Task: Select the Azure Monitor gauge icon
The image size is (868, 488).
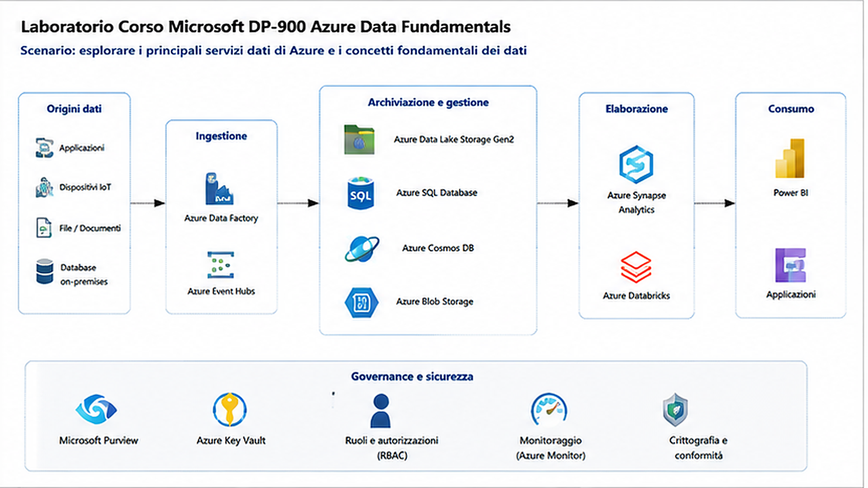Action: [549, 409]
